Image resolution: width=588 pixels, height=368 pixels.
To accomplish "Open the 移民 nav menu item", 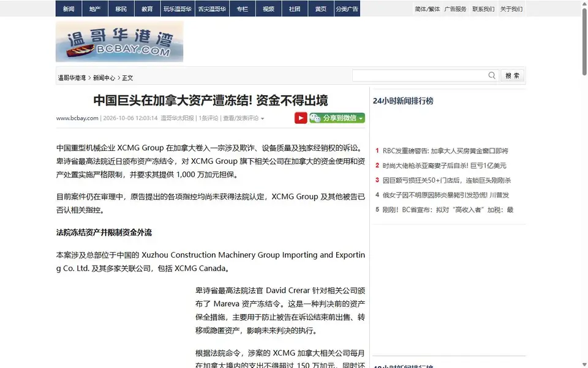I will click(121, 9).
